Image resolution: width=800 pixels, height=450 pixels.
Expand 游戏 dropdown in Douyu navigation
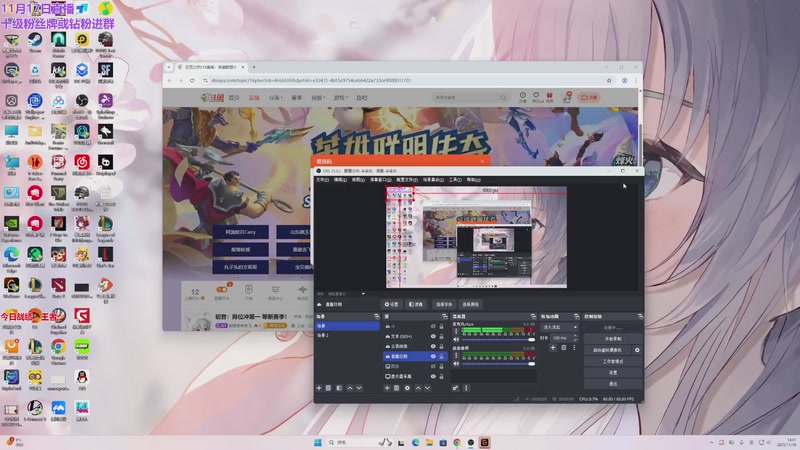pyautogui.click(x=340, y=97)
